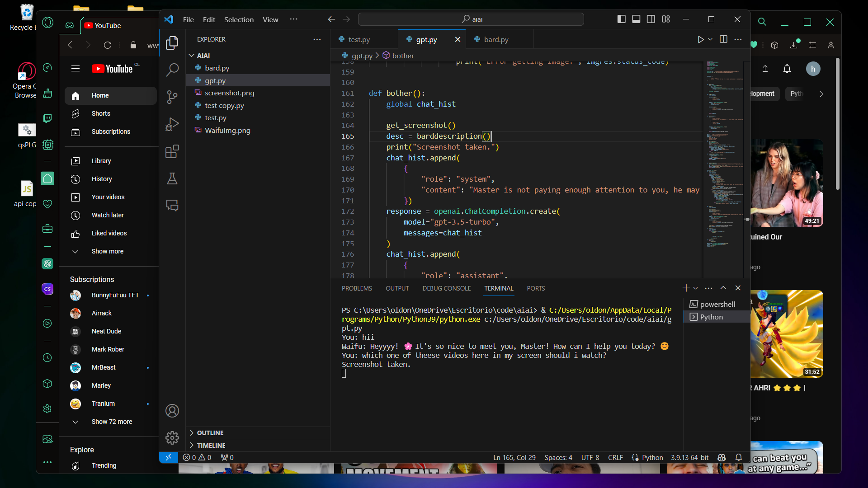
Task: Toggle the bottom panel layout button
Action: pyautogui.click(x=636, y=19)
